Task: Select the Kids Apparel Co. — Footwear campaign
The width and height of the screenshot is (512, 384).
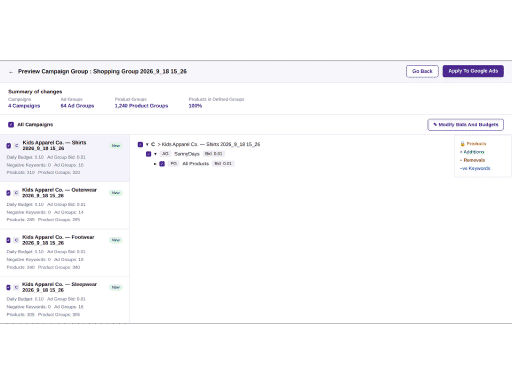Action: click(x=65, y=253)
